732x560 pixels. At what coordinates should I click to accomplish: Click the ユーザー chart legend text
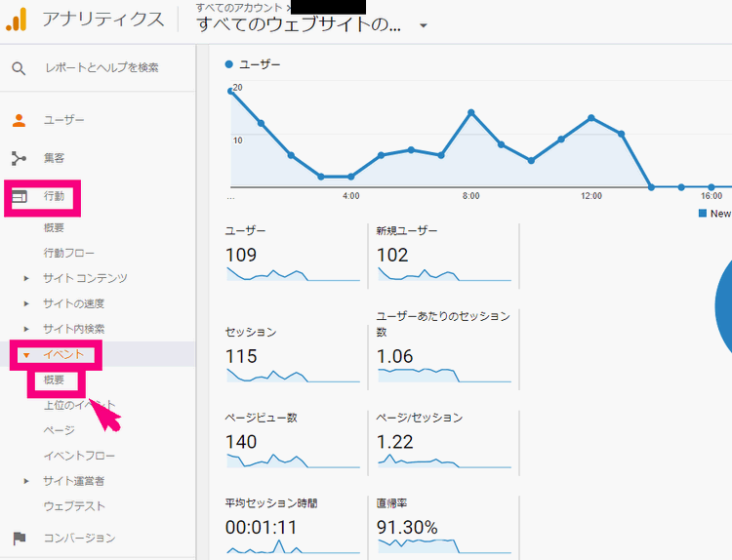pyautogui.click(x=260, y=64)
